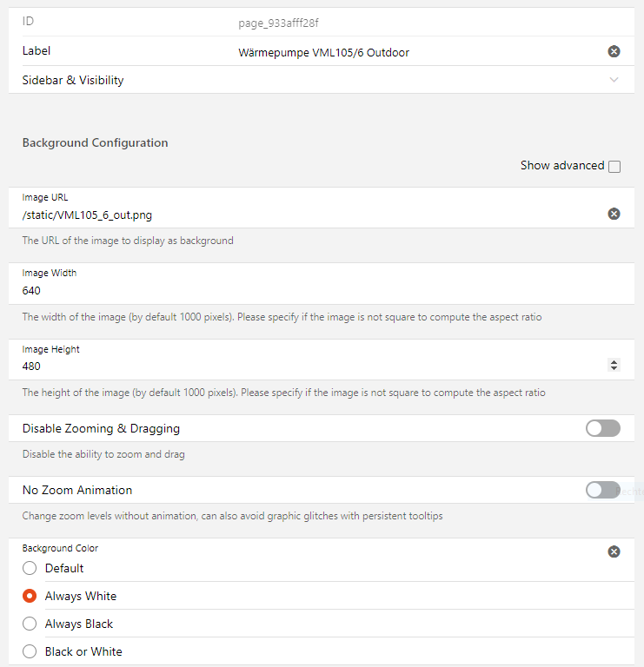The width and height of the screenshot is (644, 667).
Task: Clear the Image URL field
Action: [x=614, y=215]
